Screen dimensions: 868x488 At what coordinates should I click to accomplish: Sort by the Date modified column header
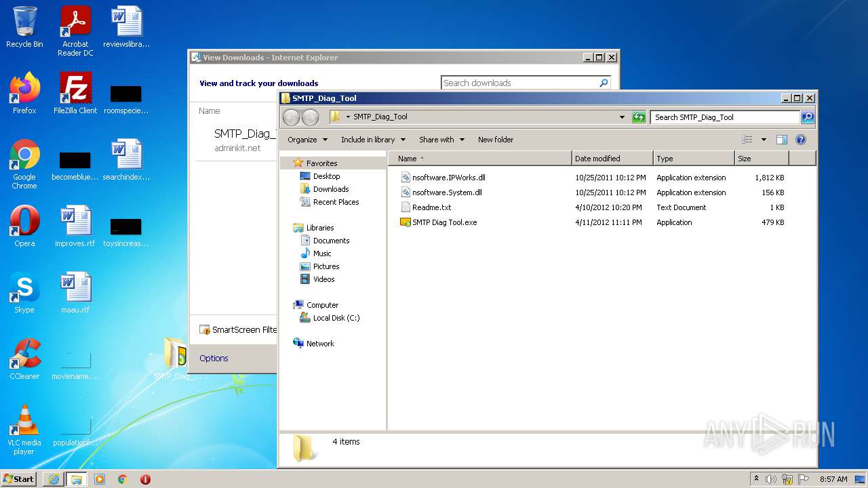(x=612, y=159)
